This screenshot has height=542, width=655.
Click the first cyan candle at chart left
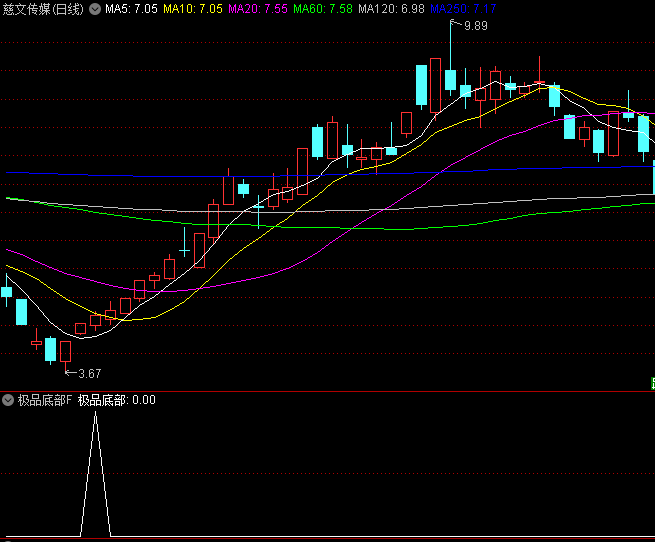(7, 292)
